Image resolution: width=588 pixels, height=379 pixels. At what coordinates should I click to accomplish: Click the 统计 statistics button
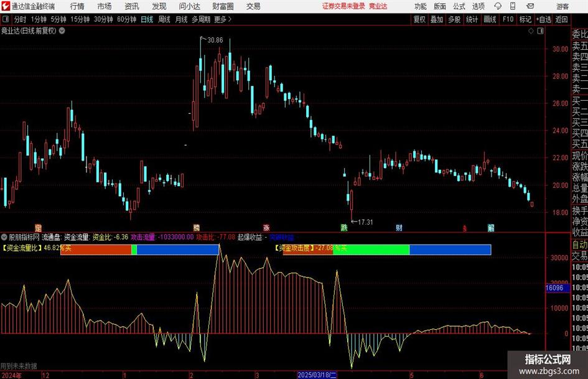tap(472, 19)
